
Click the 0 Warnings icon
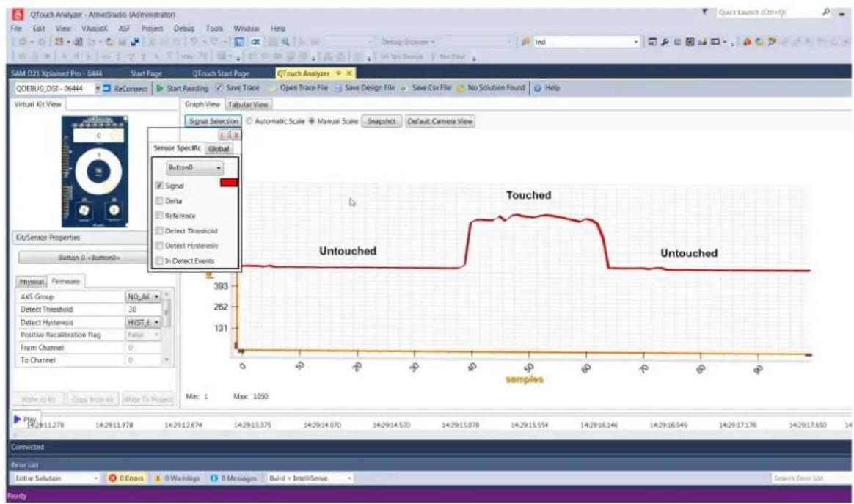point(158,478)
